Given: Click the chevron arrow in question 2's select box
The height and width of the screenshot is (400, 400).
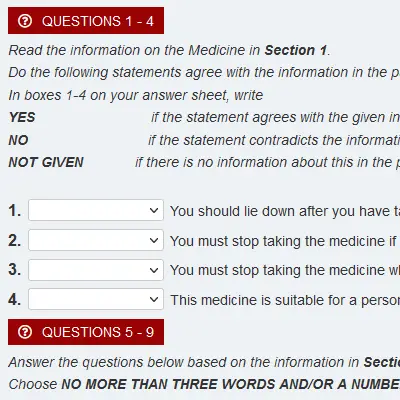Looking at the screenshot, I should (x=154, y=240).
